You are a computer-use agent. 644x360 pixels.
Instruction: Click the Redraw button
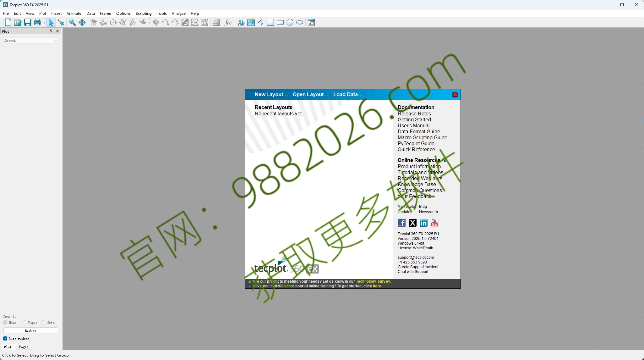tap(30, 331)
